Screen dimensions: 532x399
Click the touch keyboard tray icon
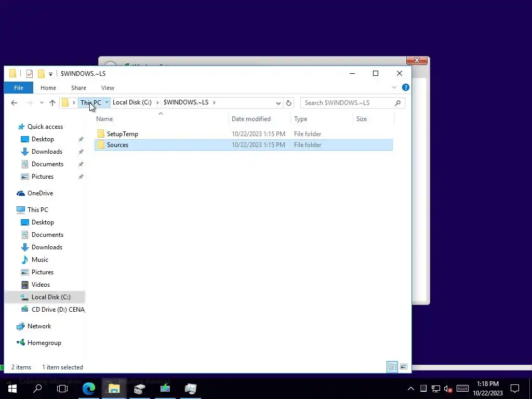click(x=462, y=389)
